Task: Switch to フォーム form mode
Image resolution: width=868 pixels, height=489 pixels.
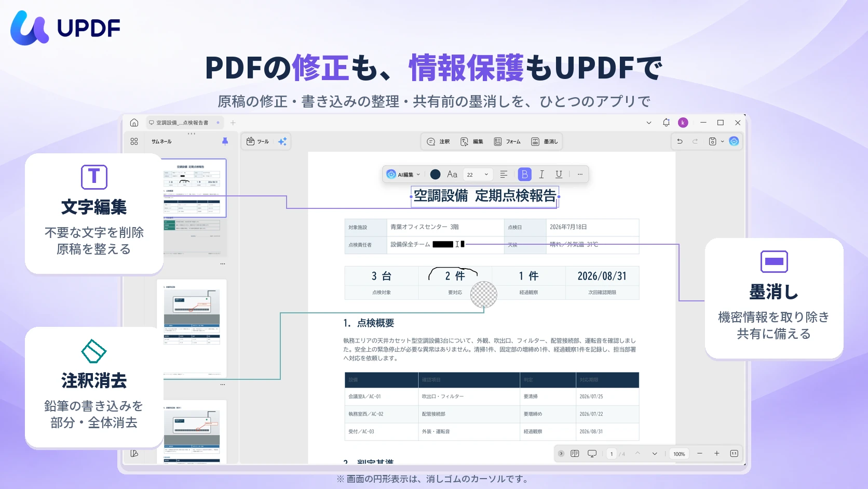Action: point(507,141)
